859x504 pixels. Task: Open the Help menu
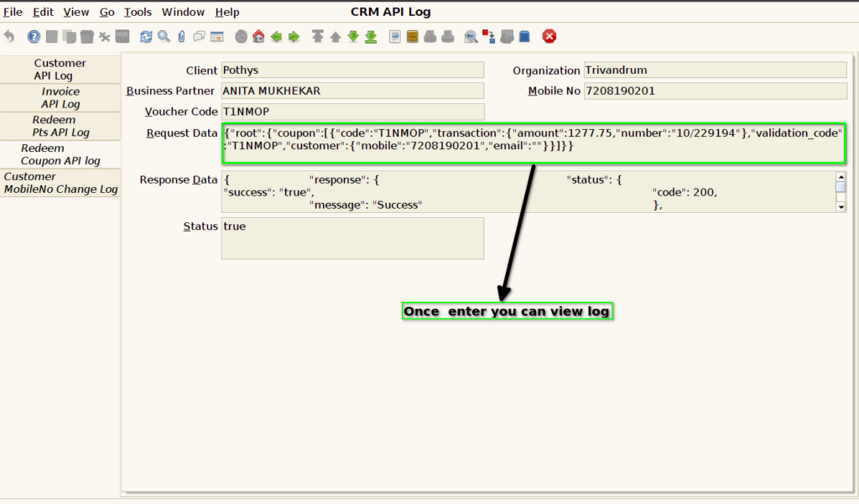point(226,12)
